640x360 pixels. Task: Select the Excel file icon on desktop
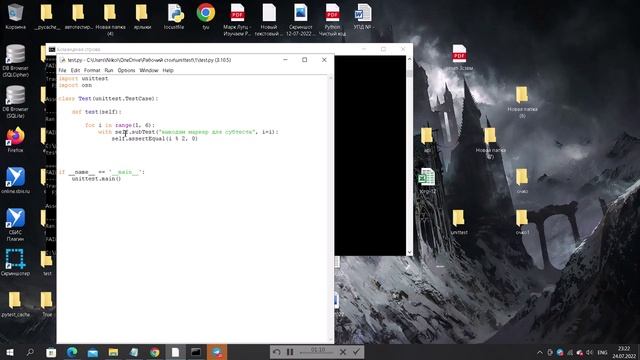tap(427, 181)
